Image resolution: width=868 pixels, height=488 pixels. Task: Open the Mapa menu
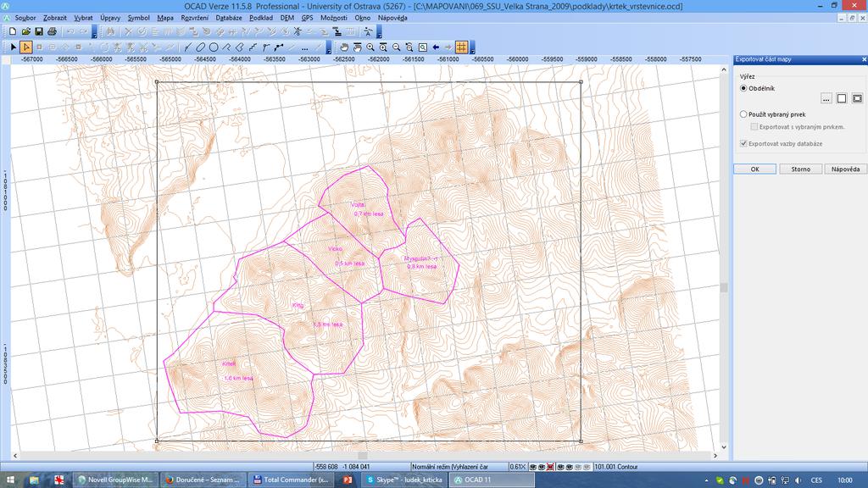click(x=165, y=18)
